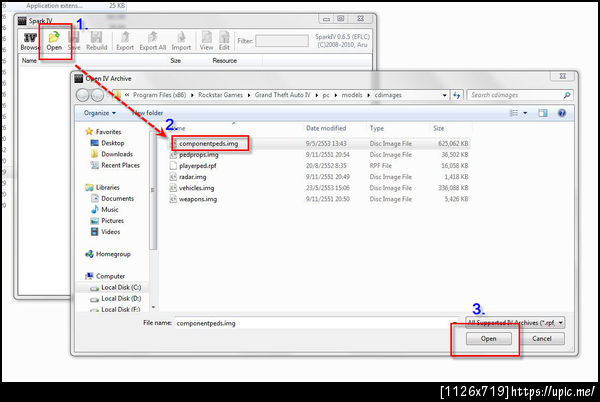Sort files by Date modified column
Image resolution: width=600 pixels, height=402 pixels.
point(326,128)
